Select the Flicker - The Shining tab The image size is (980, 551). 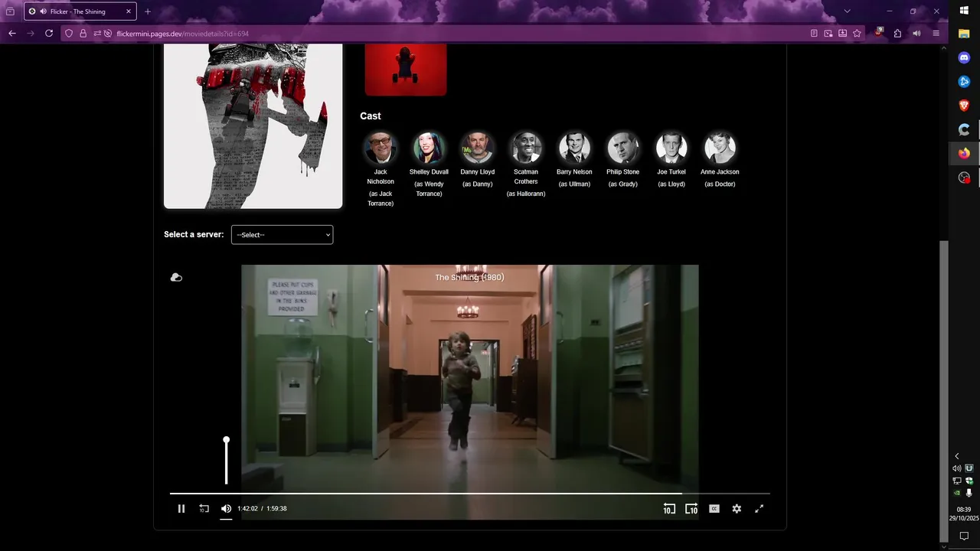click(80, 11)
